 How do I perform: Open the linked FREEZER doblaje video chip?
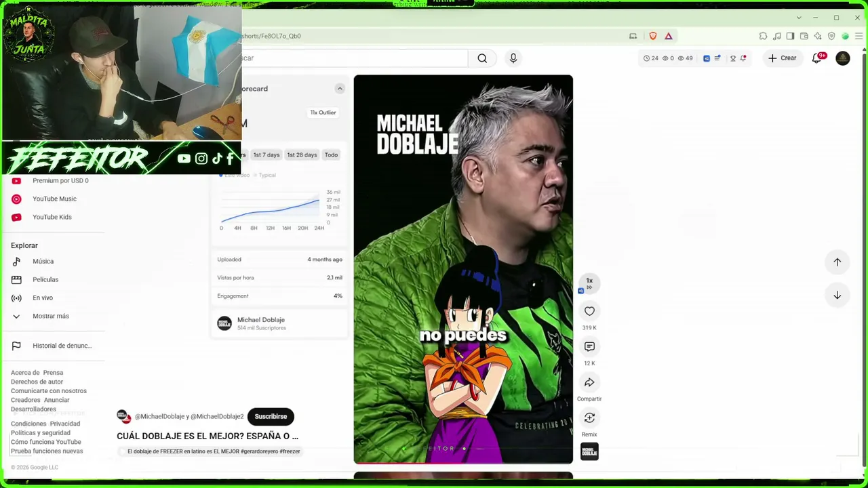tap(210, 451)
